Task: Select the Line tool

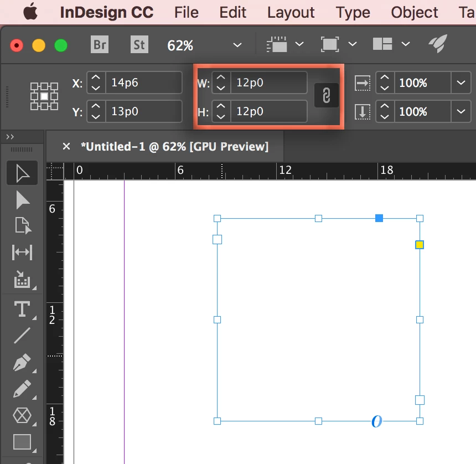Action: coord(22,336)
